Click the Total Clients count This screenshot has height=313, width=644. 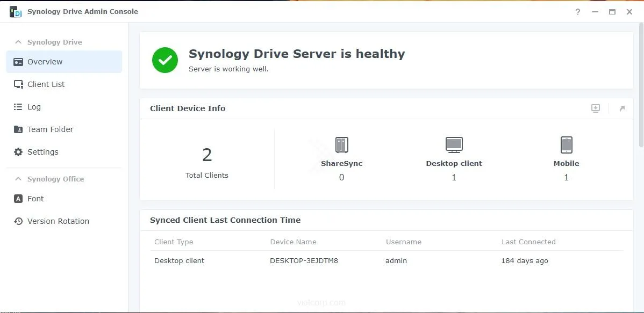pyautogui.click(x=207, y=155)
